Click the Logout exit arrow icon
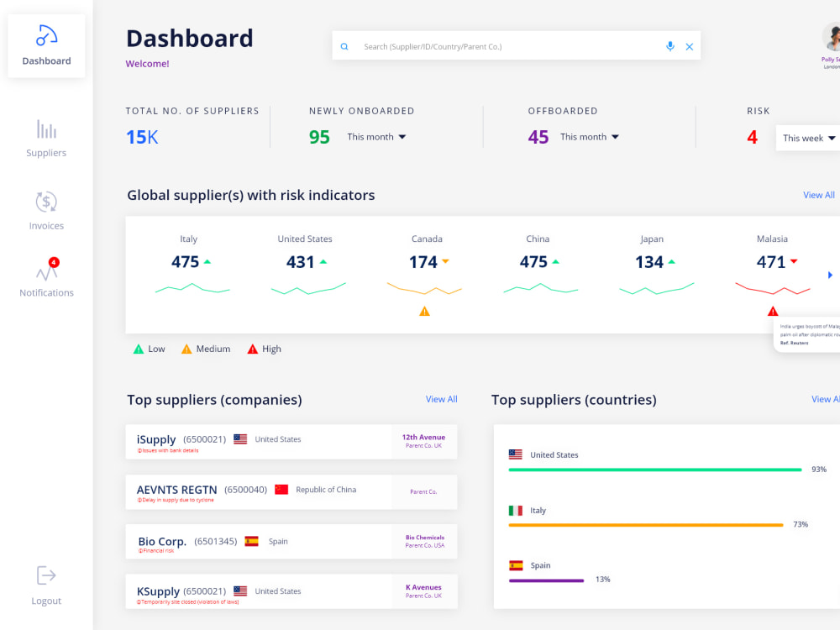This screenshot has height=630, width=840. pyautogui.click(x=46, y=576)
